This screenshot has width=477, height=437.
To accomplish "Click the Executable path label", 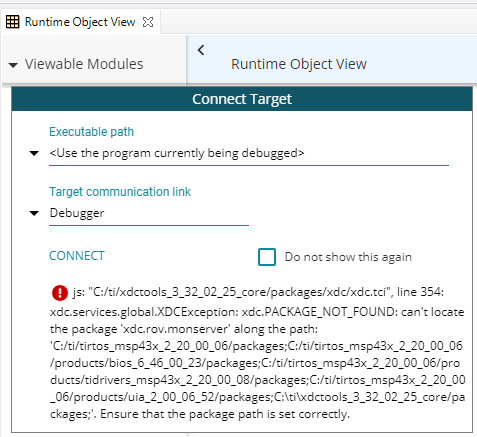I will point(91,132).
